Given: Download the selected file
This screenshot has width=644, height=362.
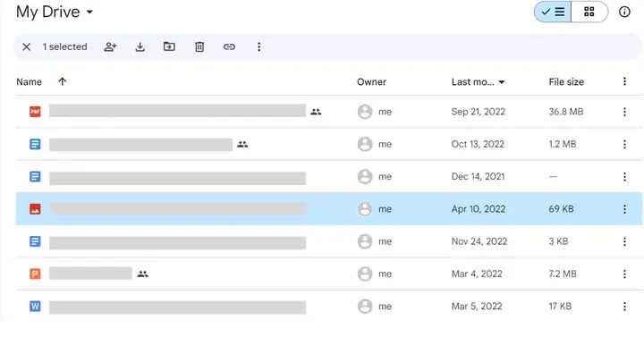Looking at the screenshot, I should coord(140,46).
